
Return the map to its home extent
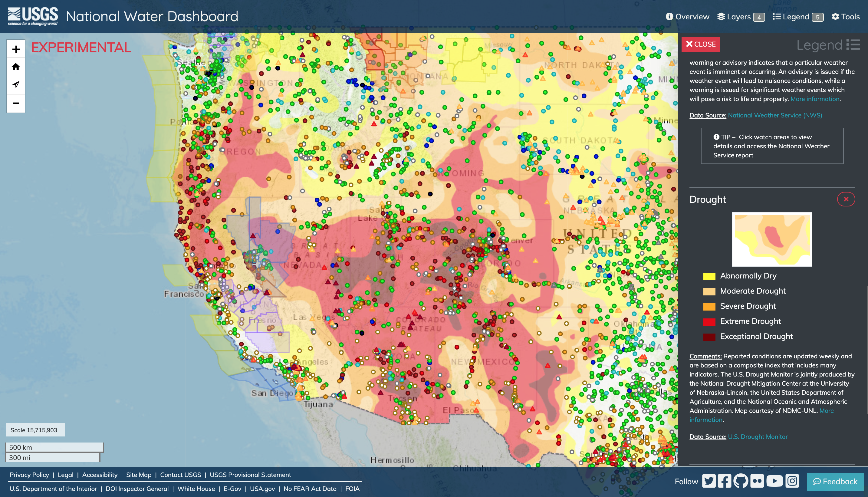coord(16,67)
